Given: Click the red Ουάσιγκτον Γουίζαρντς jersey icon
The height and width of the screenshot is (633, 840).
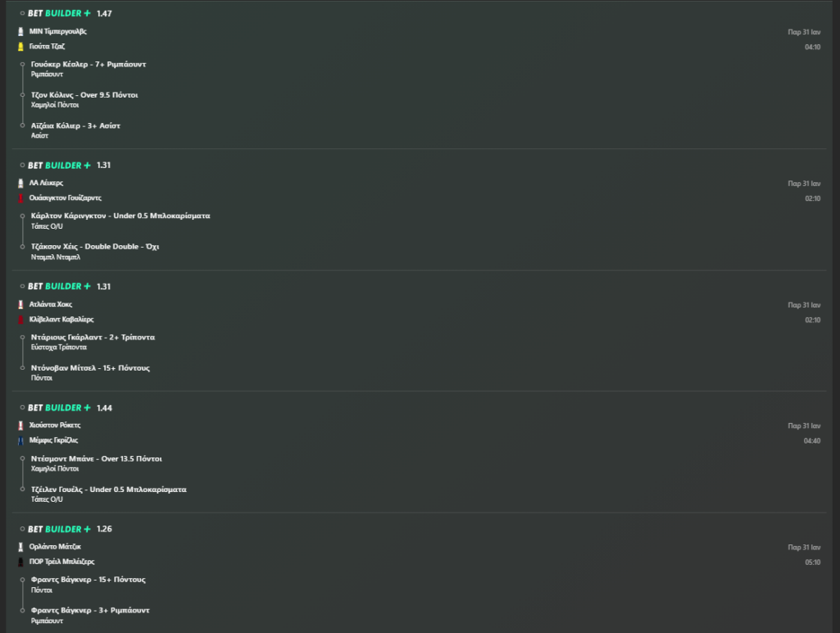Looking at the screenshot, I should (21, 198).
